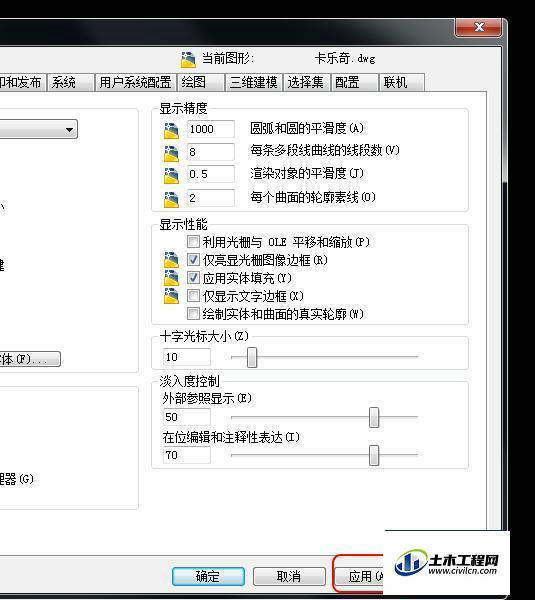Click the drawing icon next to 圆弧和圆的平滑度
535x600 pixels.
171,130
